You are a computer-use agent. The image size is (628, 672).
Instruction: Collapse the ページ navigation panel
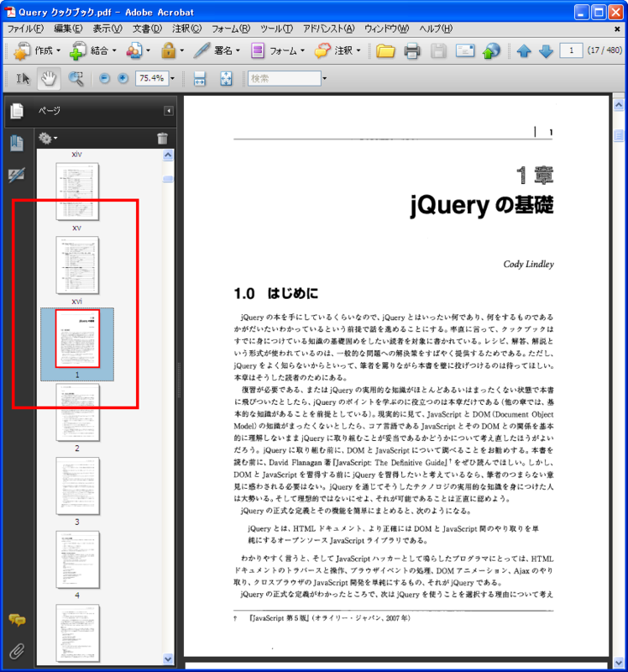coord(169,111)
